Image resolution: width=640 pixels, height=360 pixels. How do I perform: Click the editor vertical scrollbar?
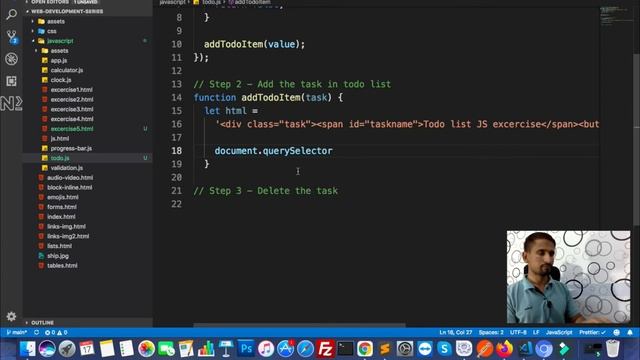click(x=636, y=139)
